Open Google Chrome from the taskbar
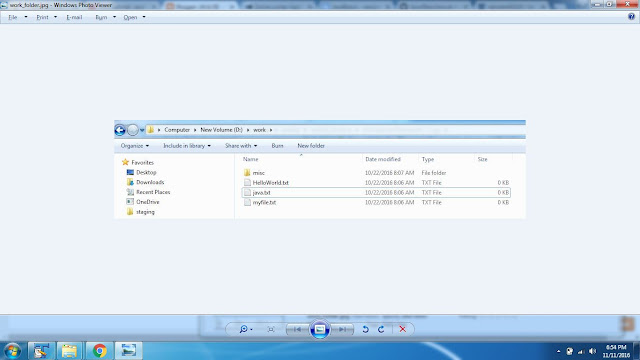The width and height of the screenshot is (640, 360). pyautogui.click(x=99, y=351)
